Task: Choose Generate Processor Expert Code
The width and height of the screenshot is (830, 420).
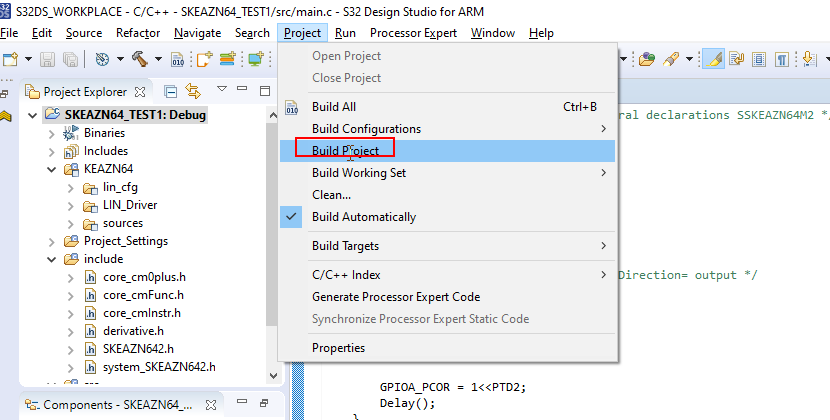Action: pos(447,297)
